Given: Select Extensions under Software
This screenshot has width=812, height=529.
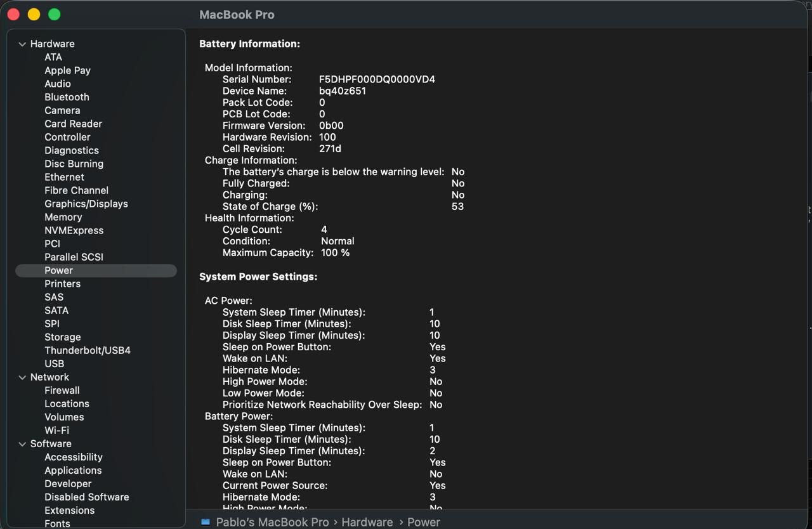Looking at the screenshot, I should pos(69,510).
